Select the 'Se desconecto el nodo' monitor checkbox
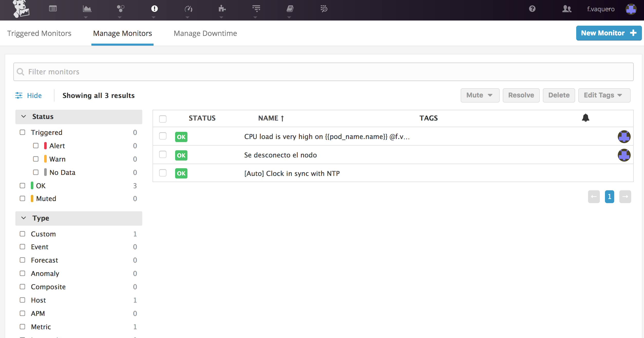 [x=163, y=155]
